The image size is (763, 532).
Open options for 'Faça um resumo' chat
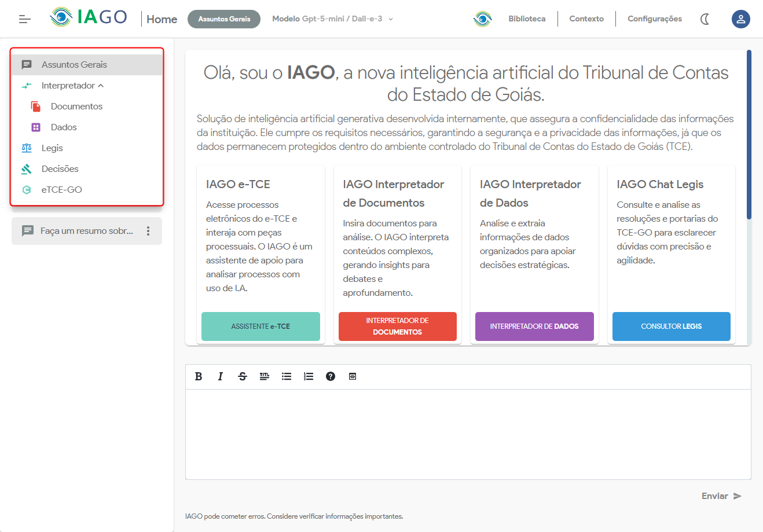(x=148, y=231)
